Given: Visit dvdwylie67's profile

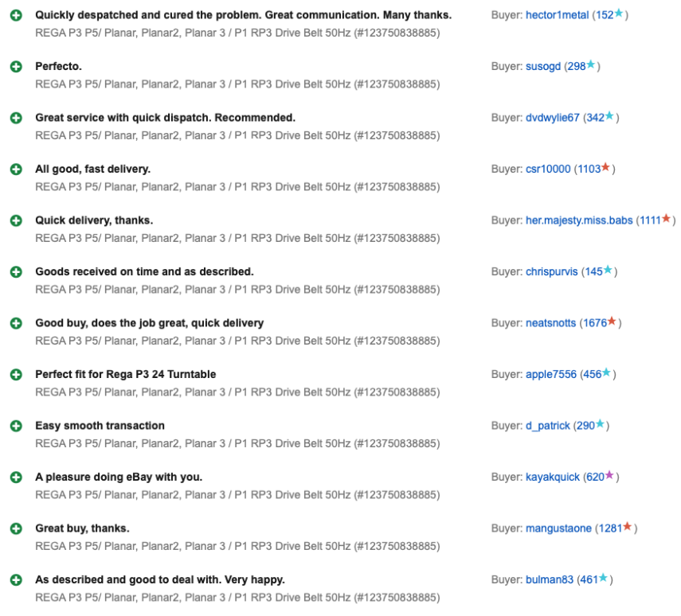Looking at the screenshot, I should click(x=552, y=118).
